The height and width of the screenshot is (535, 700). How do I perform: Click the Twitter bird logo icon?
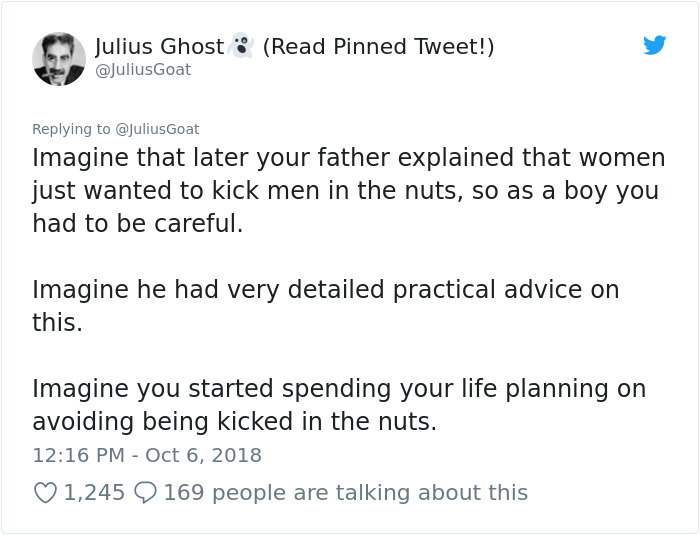pyautogui.click(x=654, y=45)
